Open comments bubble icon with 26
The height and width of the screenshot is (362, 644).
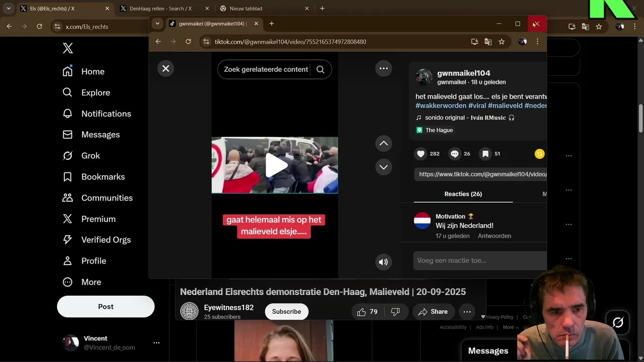click(x=455, y=154)
